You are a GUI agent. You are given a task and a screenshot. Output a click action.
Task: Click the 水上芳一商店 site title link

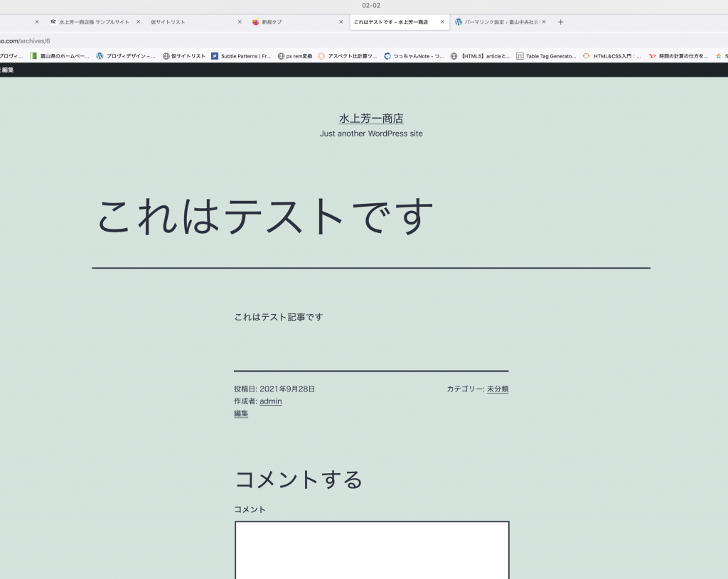371,119
